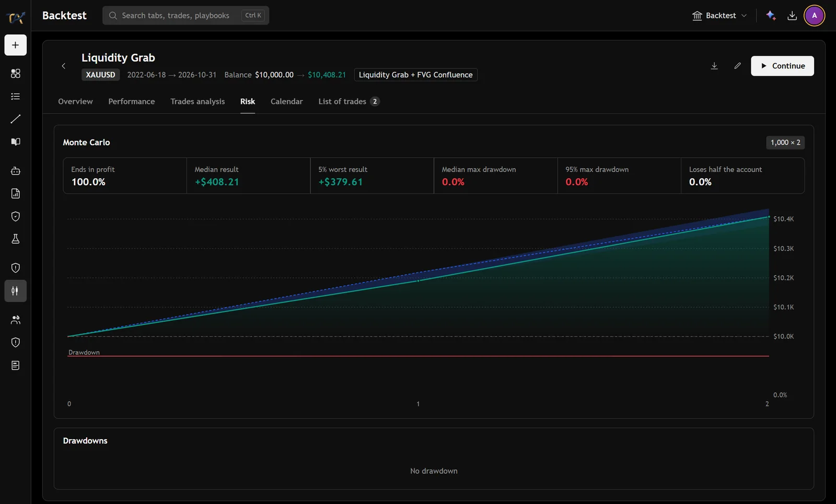
Task: Open the robot bot icon in sidebar
Action: [x=16, y=171]
